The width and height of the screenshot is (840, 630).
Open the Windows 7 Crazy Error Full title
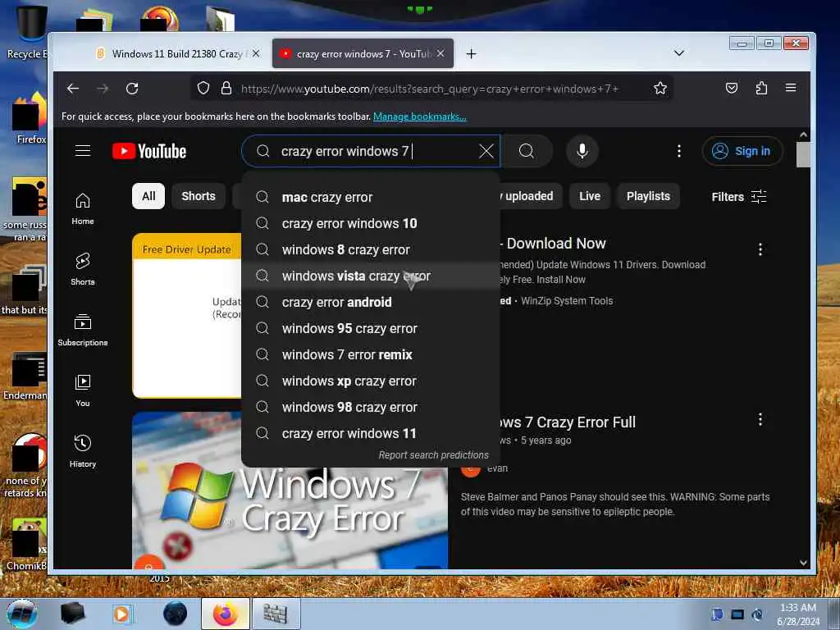click(568, 422)
